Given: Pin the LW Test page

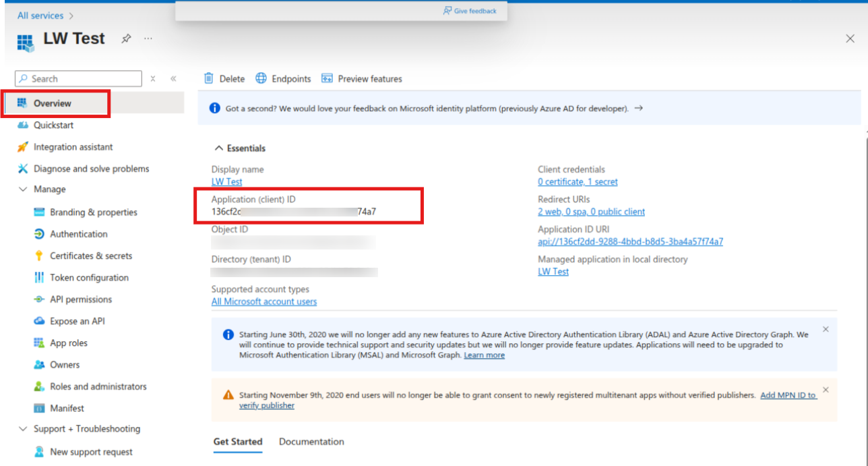Looking at the screenshot, I should click(x=126, y=39).
